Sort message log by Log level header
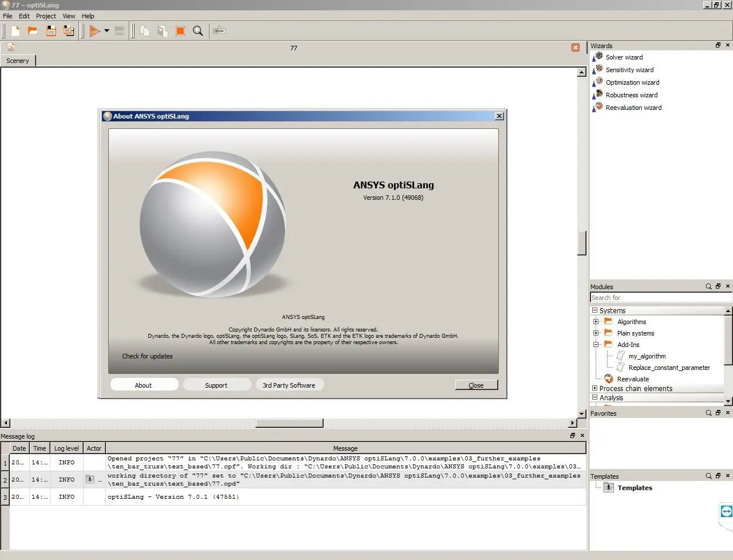The image size is (733, 560). [66, 448]
